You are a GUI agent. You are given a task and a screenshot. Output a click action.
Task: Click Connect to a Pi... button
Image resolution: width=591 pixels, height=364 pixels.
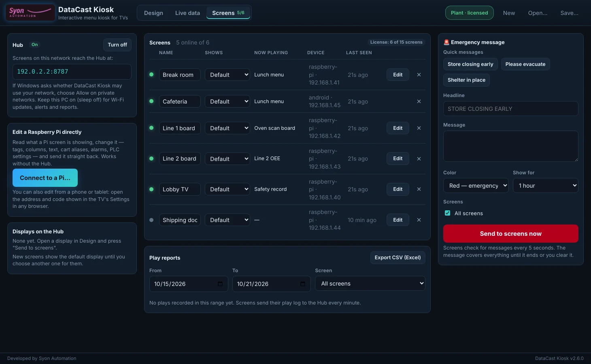[x=45, y=178]
